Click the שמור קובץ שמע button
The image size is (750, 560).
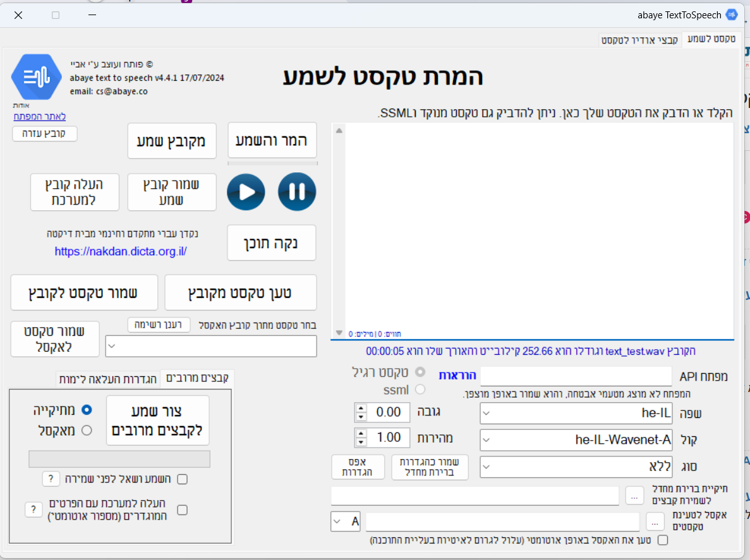[171, 192]
